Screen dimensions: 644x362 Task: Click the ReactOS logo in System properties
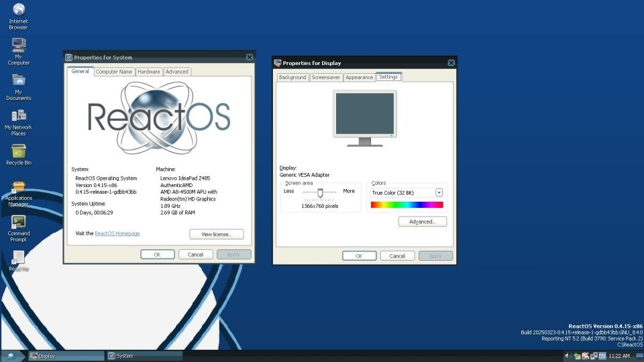(x=159, y=118)
